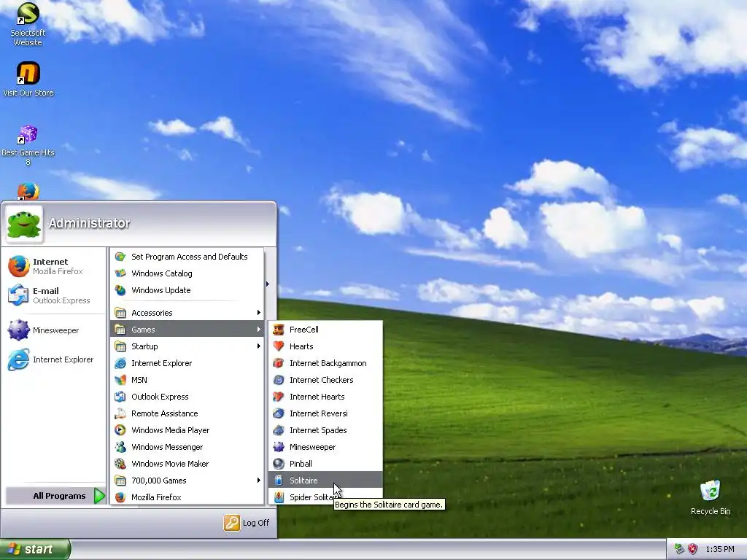747x560 pixels.
Task: Click the Minesweeper mine icon in Games submenu
Action: (x=279, y=447)
